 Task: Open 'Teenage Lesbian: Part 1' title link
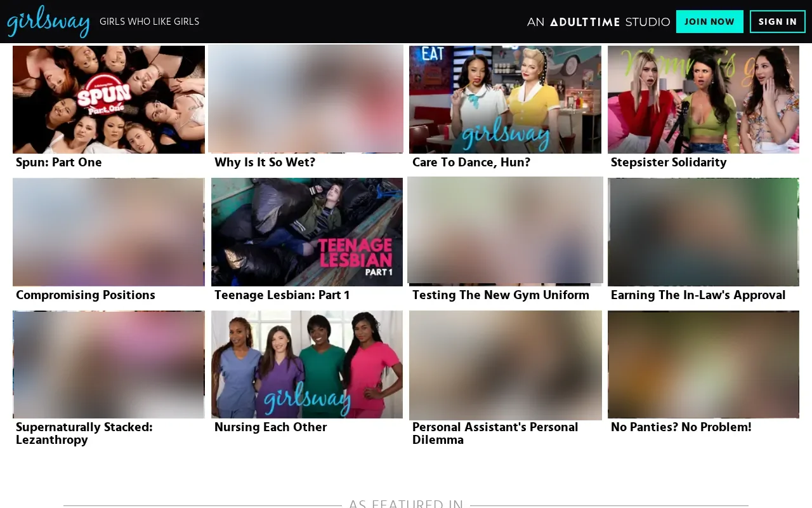(x=282, y=295)
